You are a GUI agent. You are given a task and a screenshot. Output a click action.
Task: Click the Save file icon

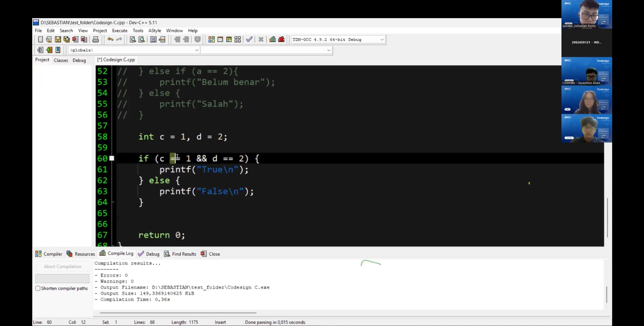[x=58, y=39]
